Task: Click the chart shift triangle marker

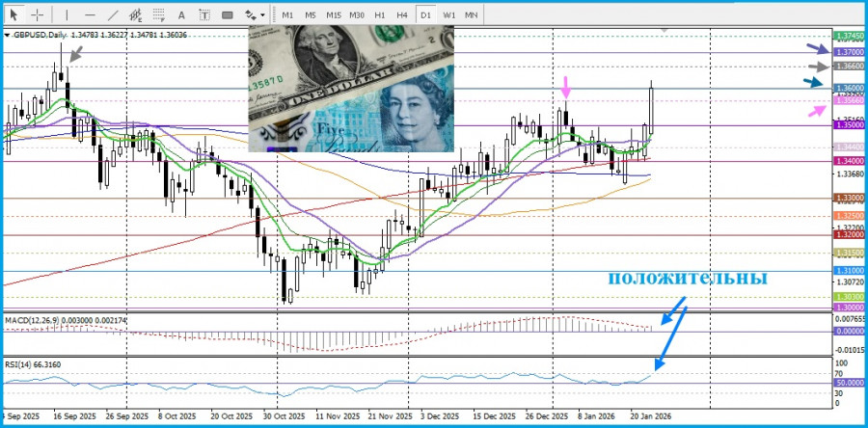Action: [663, 30]
